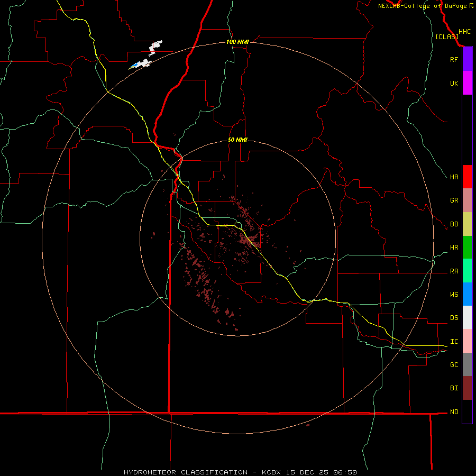
Task: Click the 06:50 timestamp
Action: pyautogui.click(x=344, y=472)
